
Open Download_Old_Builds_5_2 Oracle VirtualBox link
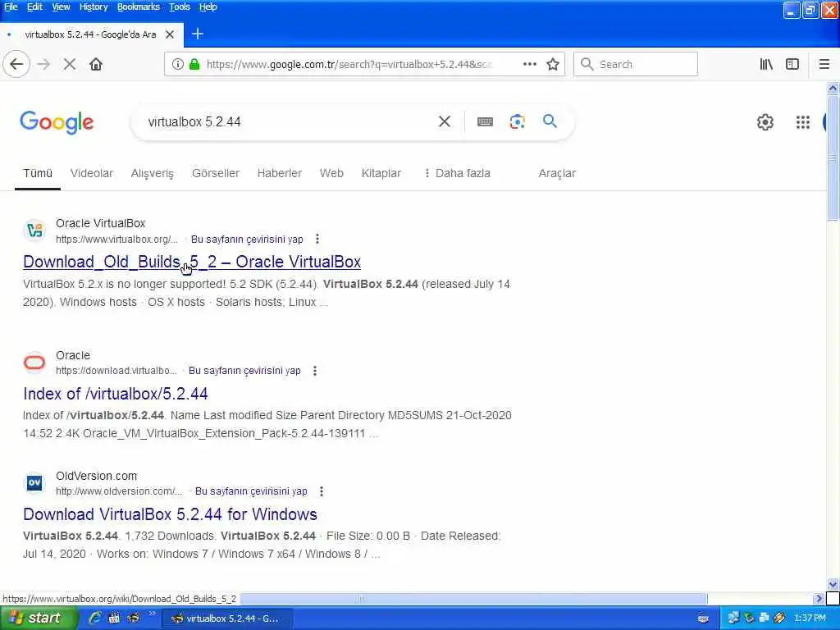192,262
